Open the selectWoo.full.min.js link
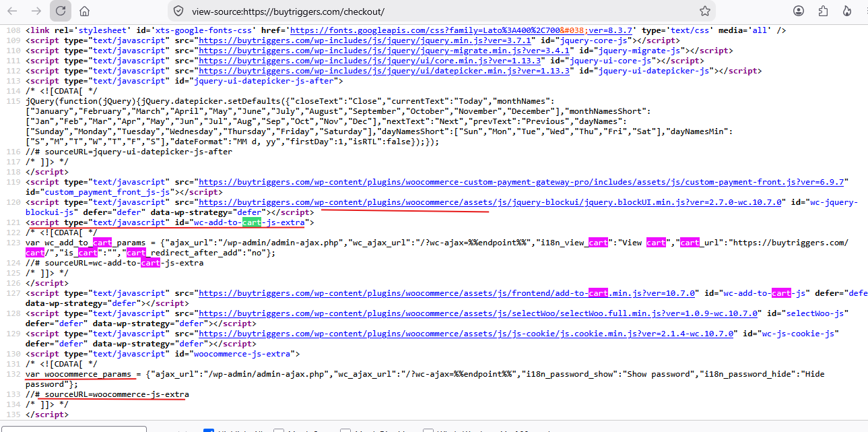 (479, 313)
